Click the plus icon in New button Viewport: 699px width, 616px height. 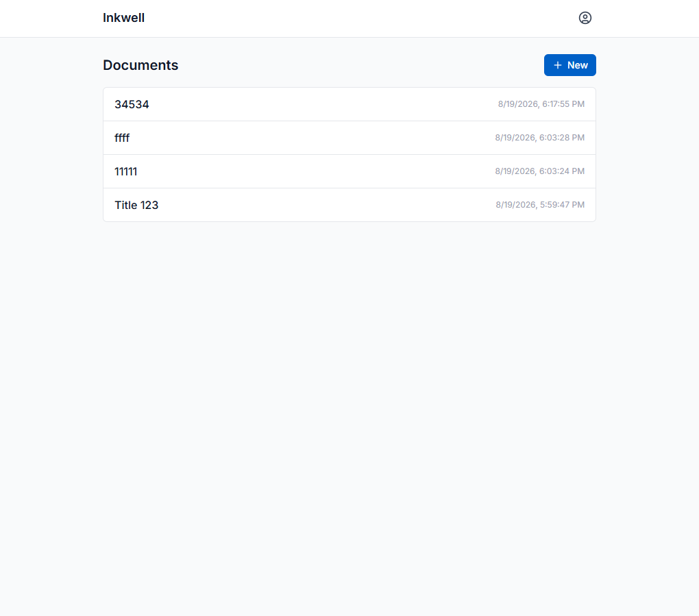click(557, 65)
